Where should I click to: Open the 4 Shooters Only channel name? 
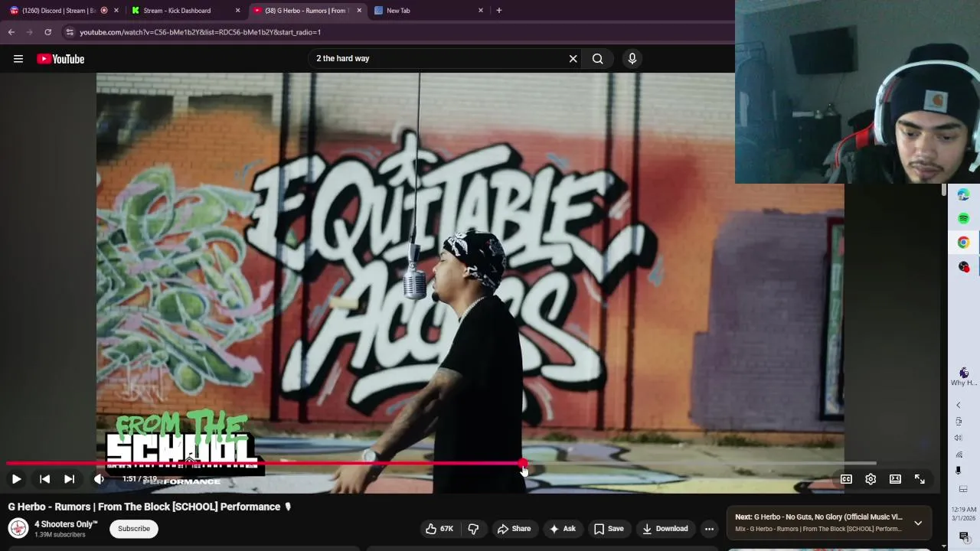point(66,524)
